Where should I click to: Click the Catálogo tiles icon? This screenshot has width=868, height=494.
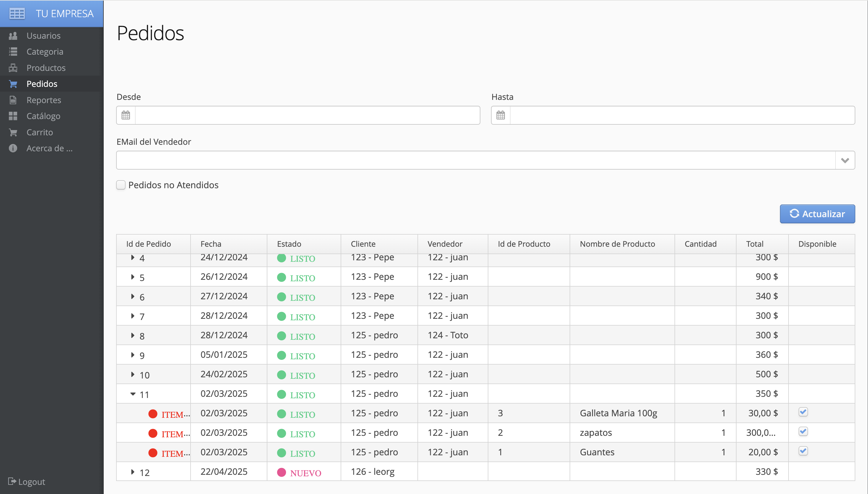(13, 116)
